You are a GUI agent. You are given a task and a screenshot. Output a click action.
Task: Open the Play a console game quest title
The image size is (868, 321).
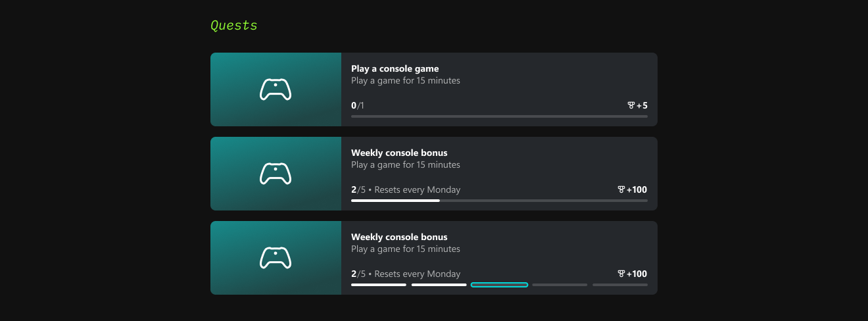(395, 68)
